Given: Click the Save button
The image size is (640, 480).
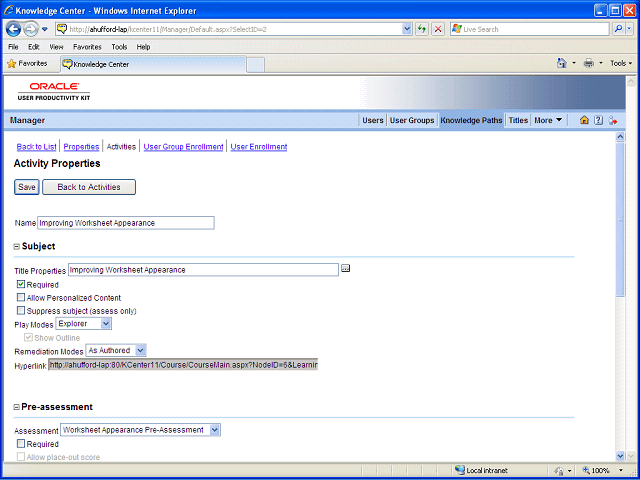Looking at the screenshot, I should [x=27, y=187].
